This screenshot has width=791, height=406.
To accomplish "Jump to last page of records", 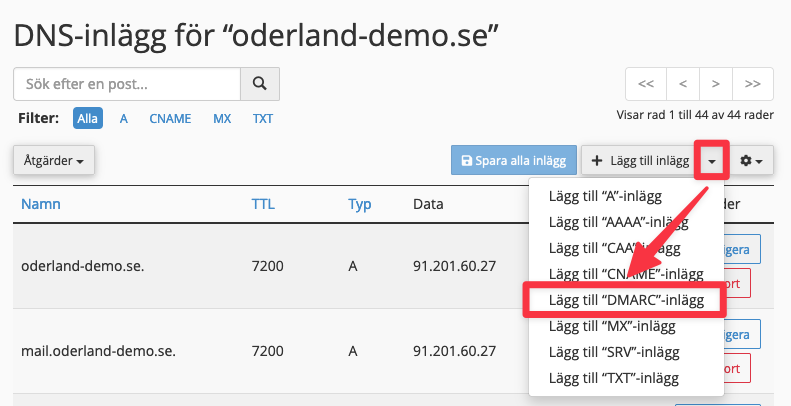I will pyautogui.click(x=753, y=84).
